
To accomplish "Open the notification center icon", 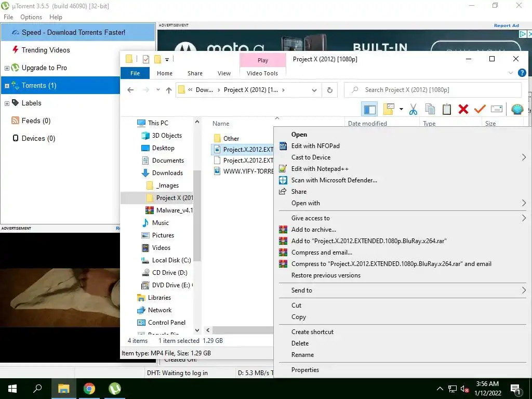I will (x=515, y=389).
